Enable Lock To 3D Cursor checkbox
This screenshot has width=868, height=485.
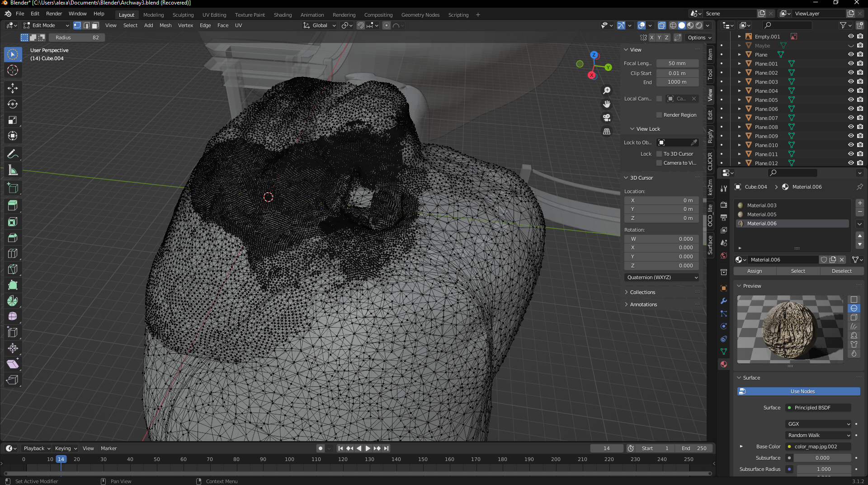coord(659,154)
